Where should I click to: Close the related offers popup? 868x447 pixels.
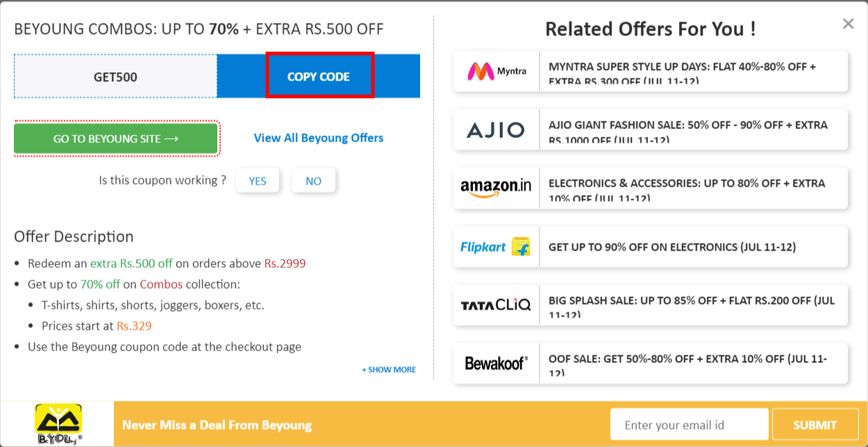pos(848,23)
